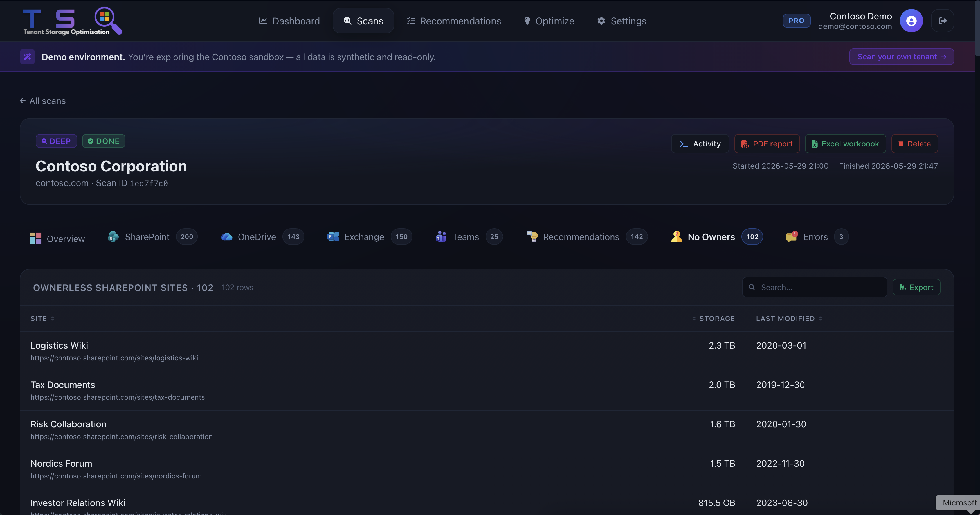Click the Excel file icon
Viewport: 980px width, 515px height.
815,144
